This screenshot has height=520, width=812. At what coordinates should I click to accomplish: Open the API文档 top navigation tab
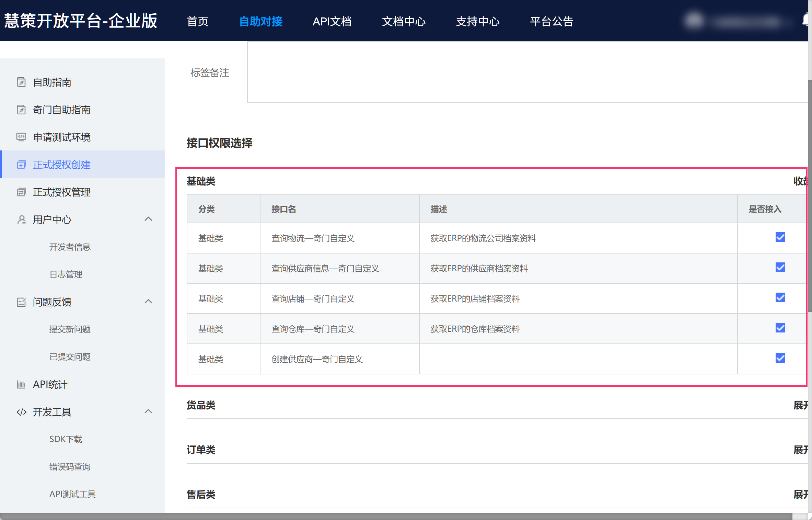coord(332,21)
